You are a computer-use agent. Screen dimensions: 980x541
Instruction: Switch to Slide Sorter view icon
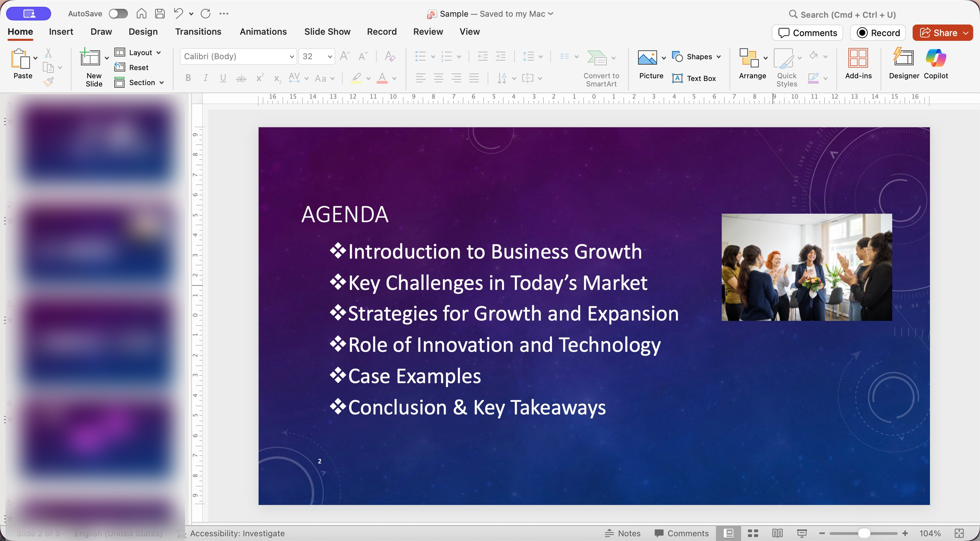(x=753, y=533)
